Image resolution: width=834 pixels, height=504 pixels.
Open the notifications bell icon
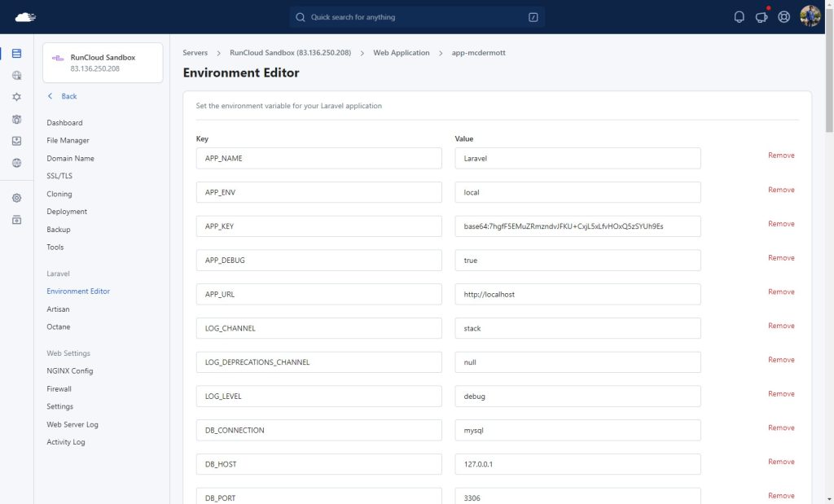tap(739, 17)
